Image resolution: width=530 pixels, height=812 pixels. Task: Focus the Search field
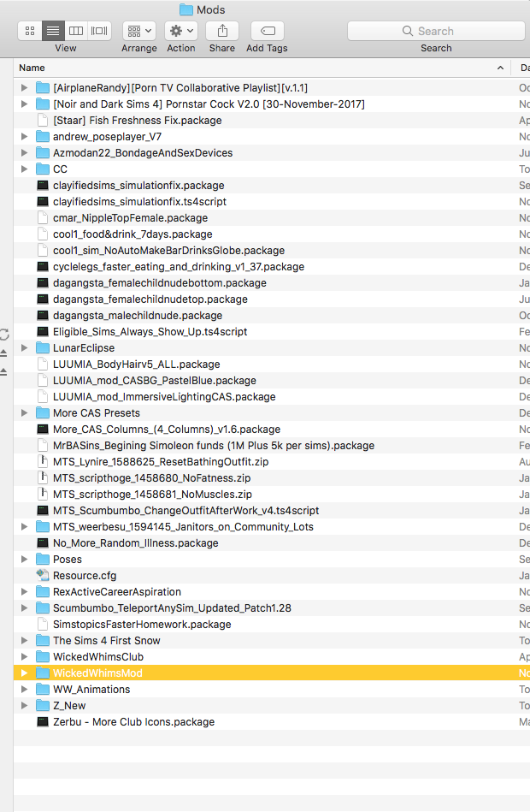pyautogui.click(x=436, y=31)
